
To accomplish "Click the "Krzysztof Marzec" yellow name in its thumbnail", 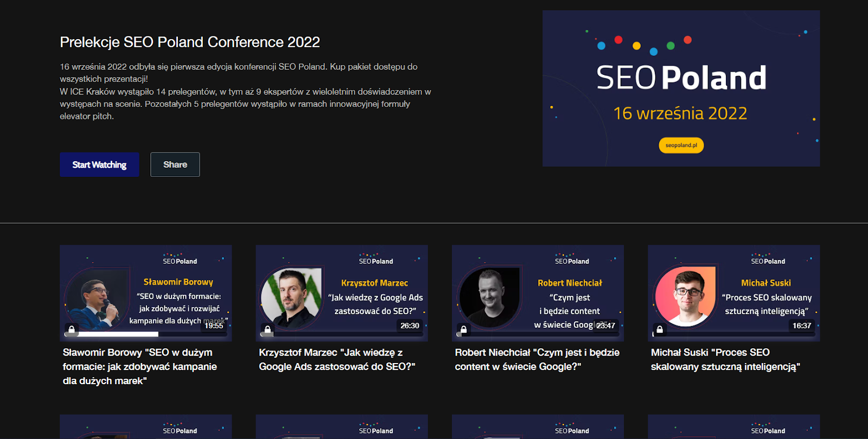I will [374, 283].
